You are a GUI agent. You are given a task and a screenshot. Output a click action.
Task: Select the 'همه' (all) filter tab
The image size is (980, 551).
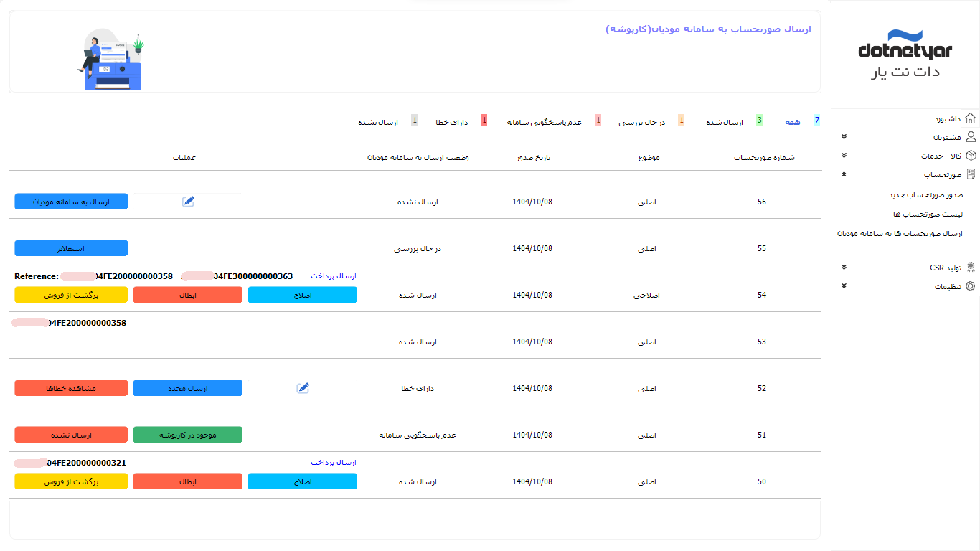792,123
